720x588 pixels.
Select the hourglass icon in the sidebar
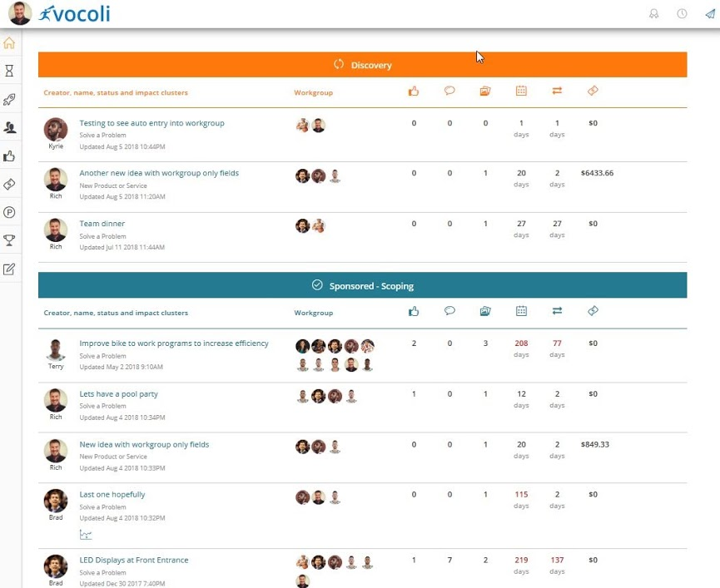10,70
